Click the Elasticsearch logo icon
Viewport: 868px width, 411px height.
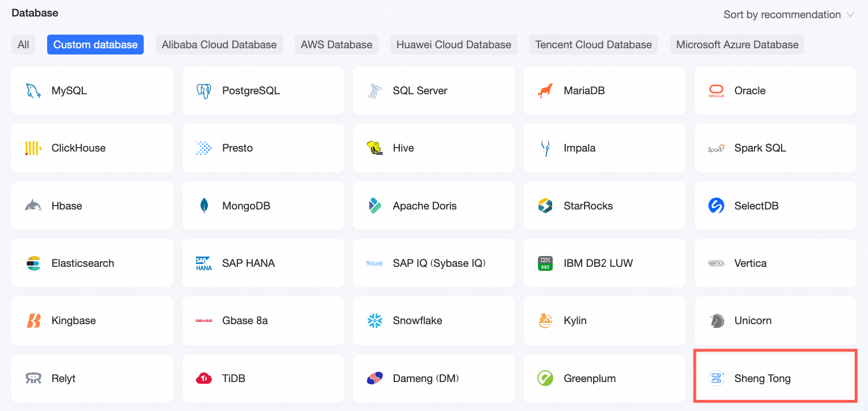pyautogui.click(x=34, y=263)
